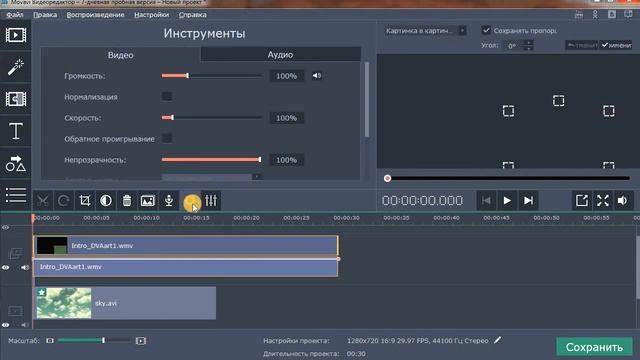Adjust the Скорость slider
The image size is (640, 360).
point(211,118)
